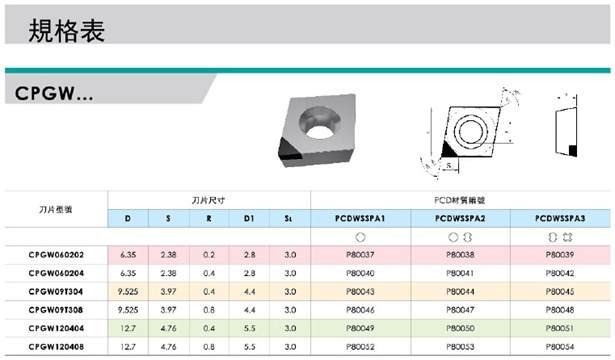The image size is (615, 360).
Task: Click the CPGW... section tab label
Action: (x=54, y=93)
